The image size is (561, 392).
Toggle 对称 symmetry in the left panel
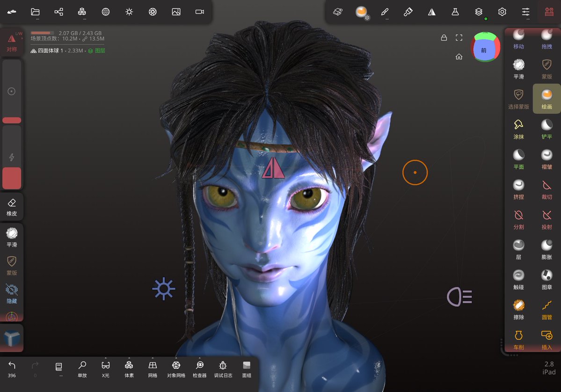pyautogui.click(x=12, y=42)
